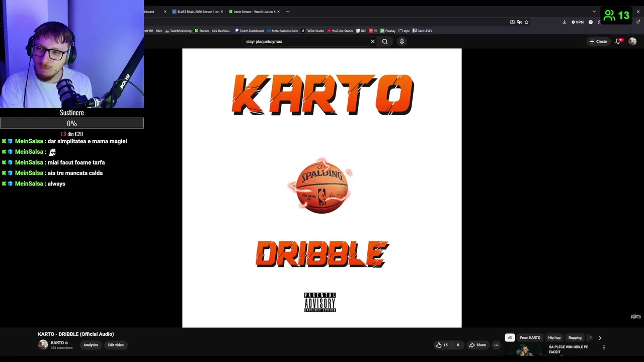The image size is (644, 362).
Task: Click the Sustinere donation progress bar
Action: click(x=72, y=123)
